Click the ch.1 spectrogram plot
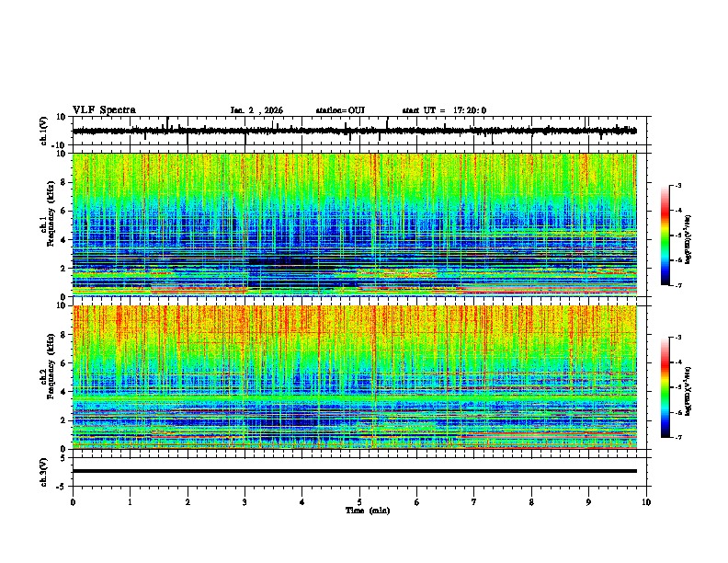 (x=354, y=224)
